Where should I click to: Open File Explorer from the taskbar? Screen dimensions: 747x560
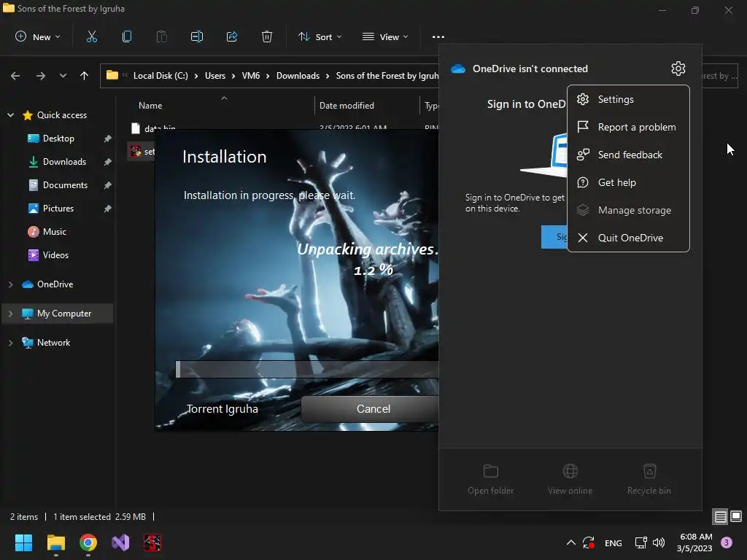[x=55, y=542]
